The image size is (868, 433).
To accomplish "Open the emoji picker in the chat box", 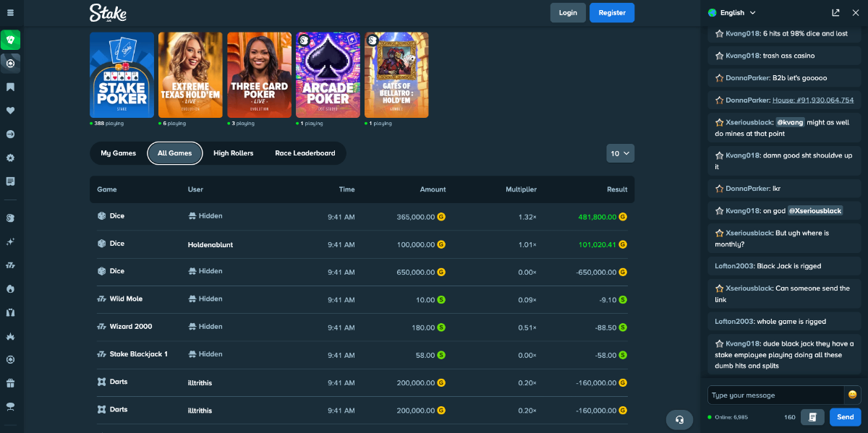I will click(853, 395).
